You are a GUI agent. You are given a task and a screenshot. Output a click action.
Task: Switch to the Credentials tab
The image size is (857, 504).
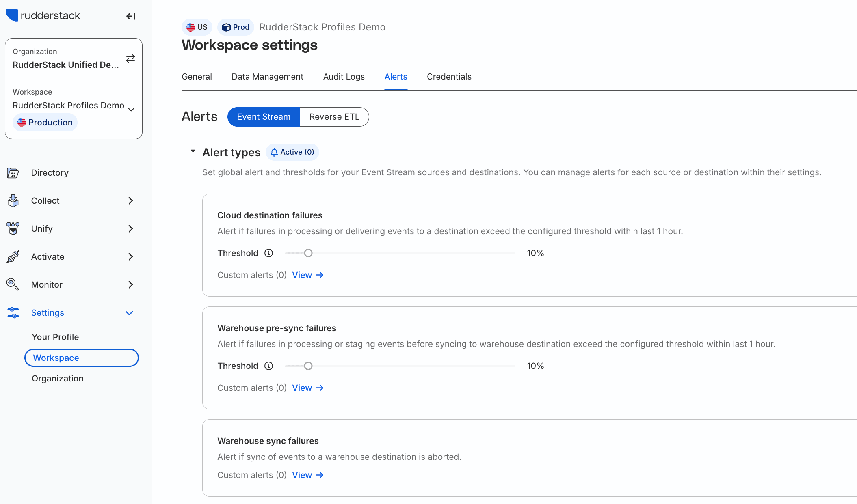click(449, 77)
